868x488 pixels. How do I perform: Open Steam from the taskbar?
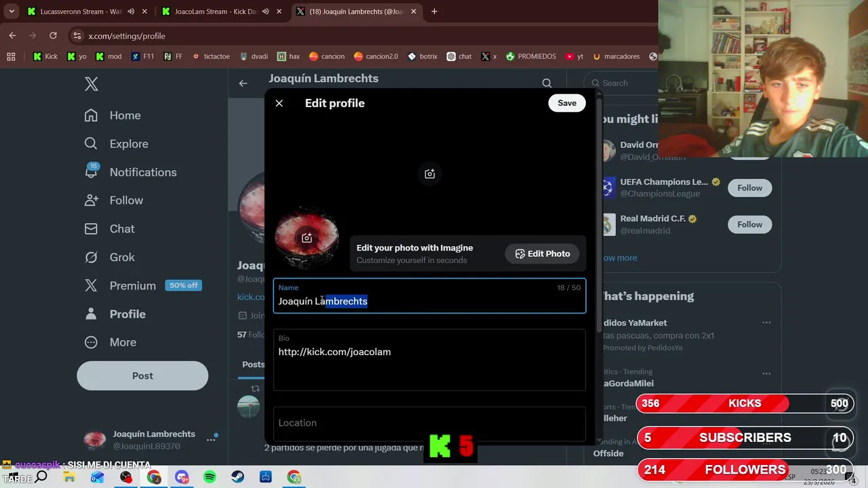click(x=237, y=477)
